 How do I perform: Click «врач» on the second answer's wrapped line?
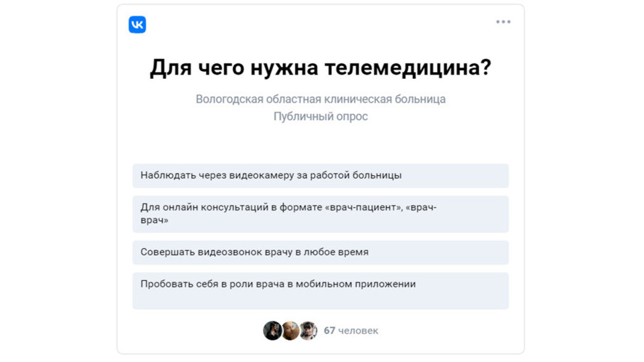tap(154, 220)
